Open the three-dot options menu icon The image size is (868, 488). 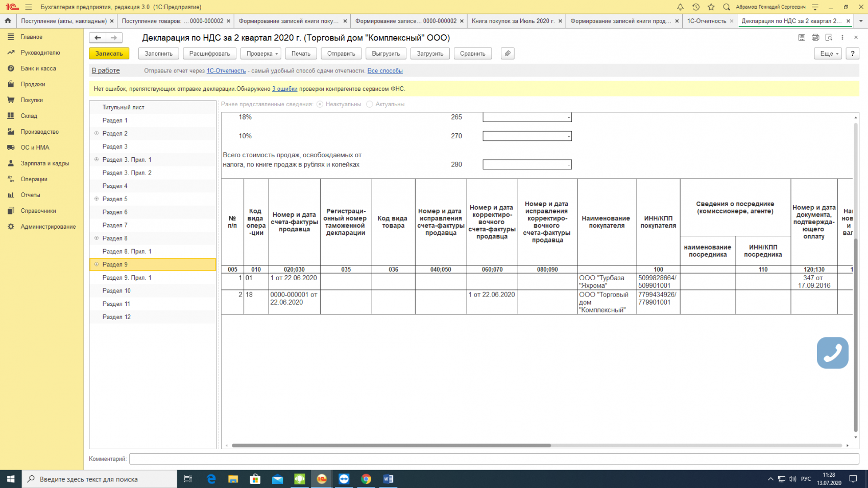[x=842, y=38]
